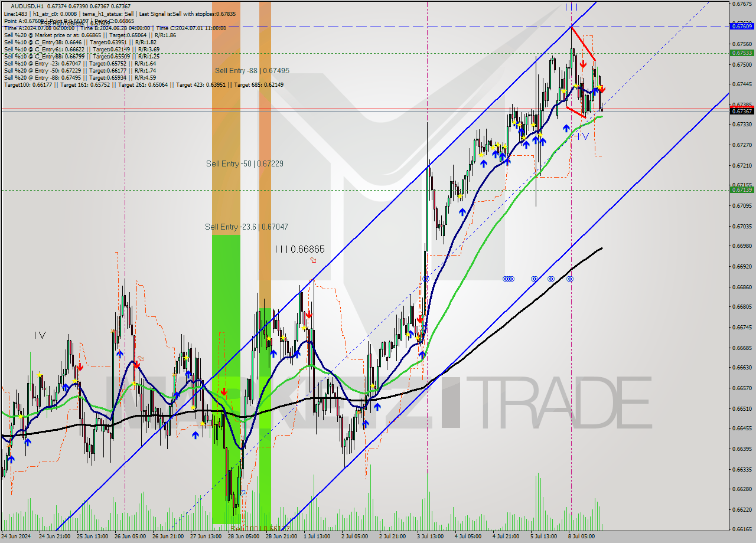The height and width of the screenshot is (543, 756).
Task: Click the 0.66335 price axis label
Action: coord(742,469)
